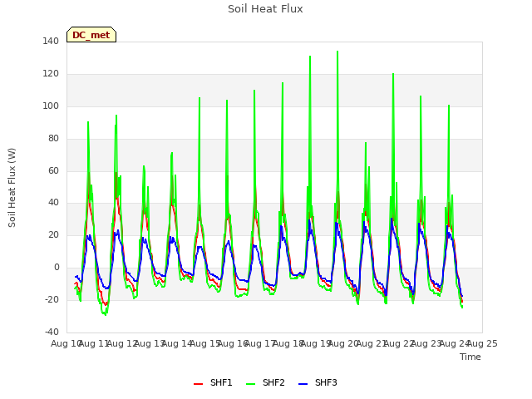Click the Soil Heat Flux (W) axis label
The height and width of the screenshot is (399, 532).
12,188
